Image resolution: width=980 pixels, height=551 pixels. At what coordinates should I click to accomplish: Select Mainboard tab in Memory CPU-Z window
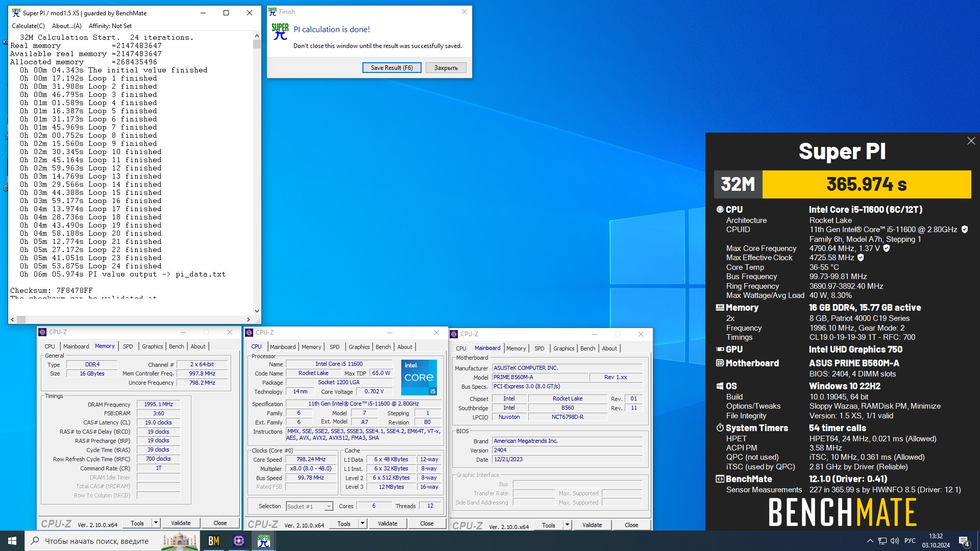76,346
